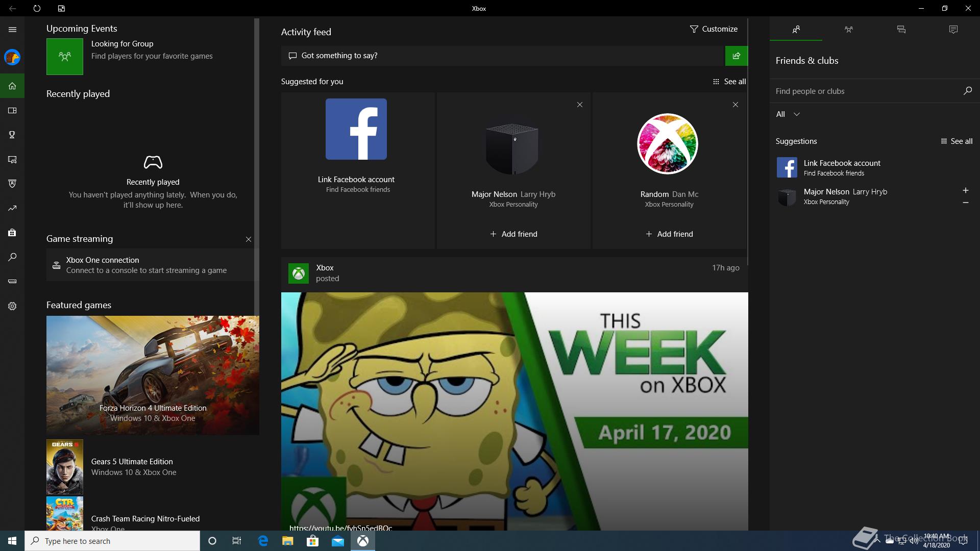Viewport: 980px width, 551px height.
Task: Click 17h ago timestamp on post
Action: click(725, 268)
